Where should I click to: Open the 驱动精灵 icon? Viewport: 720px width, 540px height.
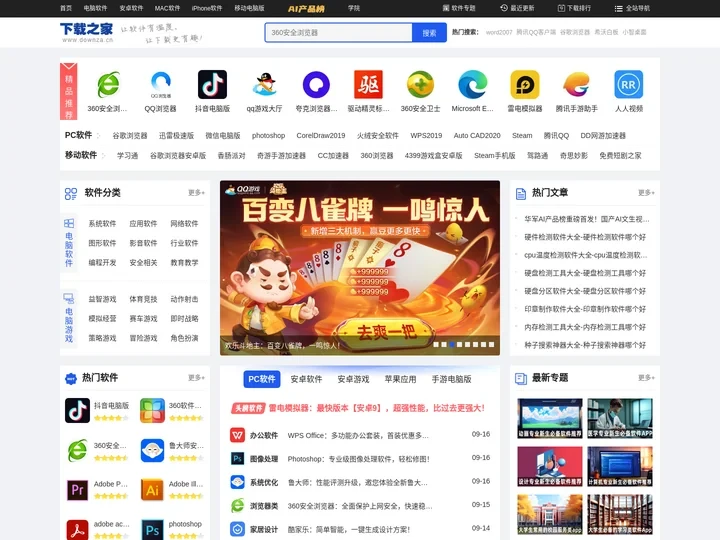coord(368,85)
